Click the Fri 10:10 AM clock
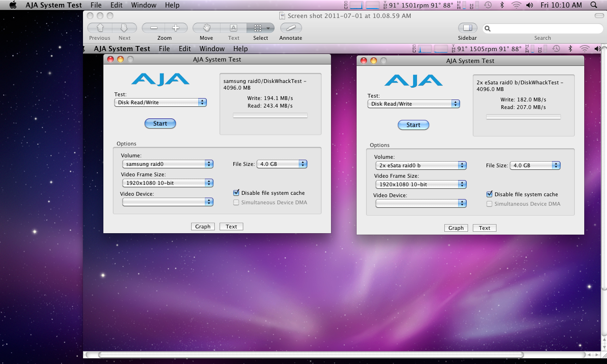The height and width of the screenshot is (364, 607). 561,5
